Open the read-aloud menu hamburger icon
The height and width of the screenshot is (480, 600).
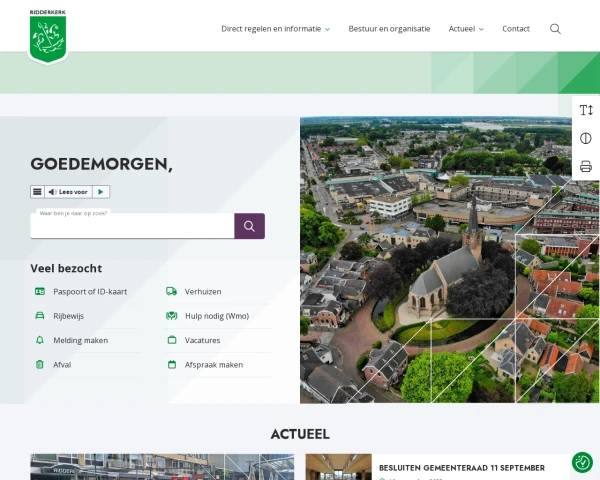pos(37,192)
